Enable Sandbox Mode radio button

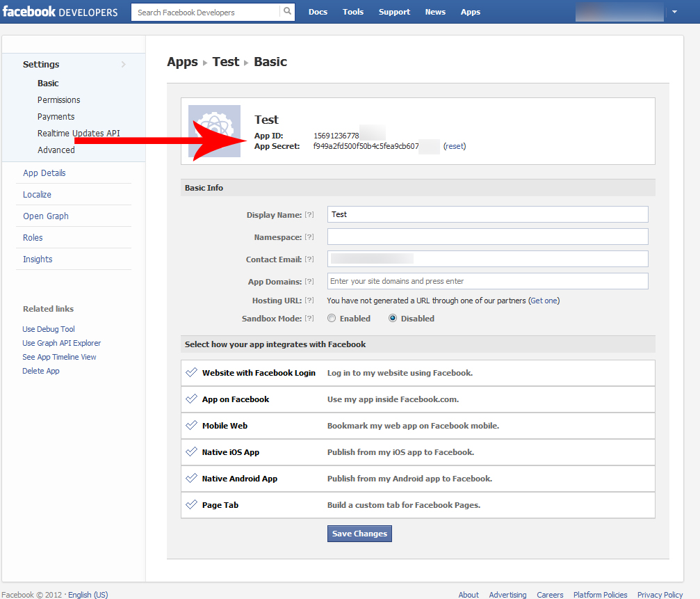coord(332,319)
